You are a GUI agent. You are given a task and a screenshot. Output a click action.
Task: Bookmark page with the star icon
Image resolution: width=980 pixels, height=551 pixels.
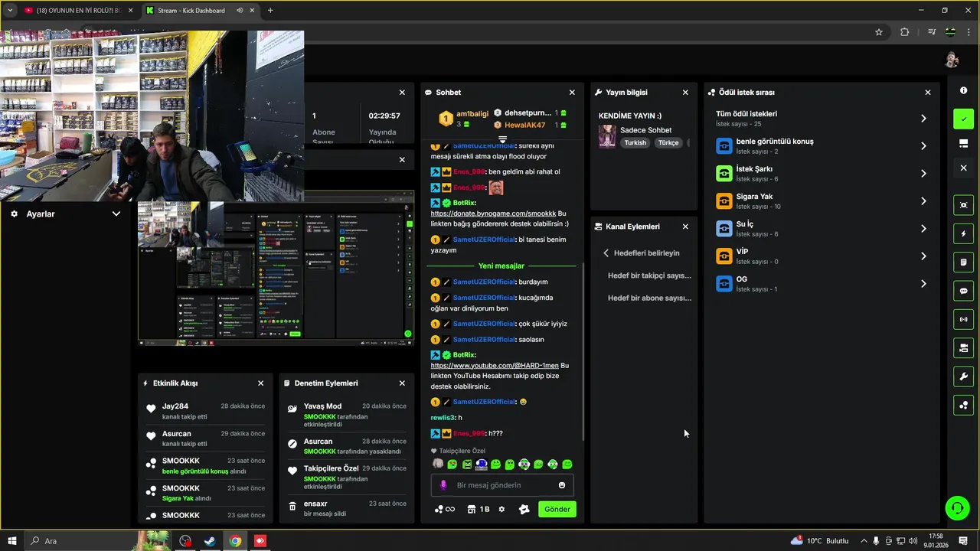click(879, 32)
